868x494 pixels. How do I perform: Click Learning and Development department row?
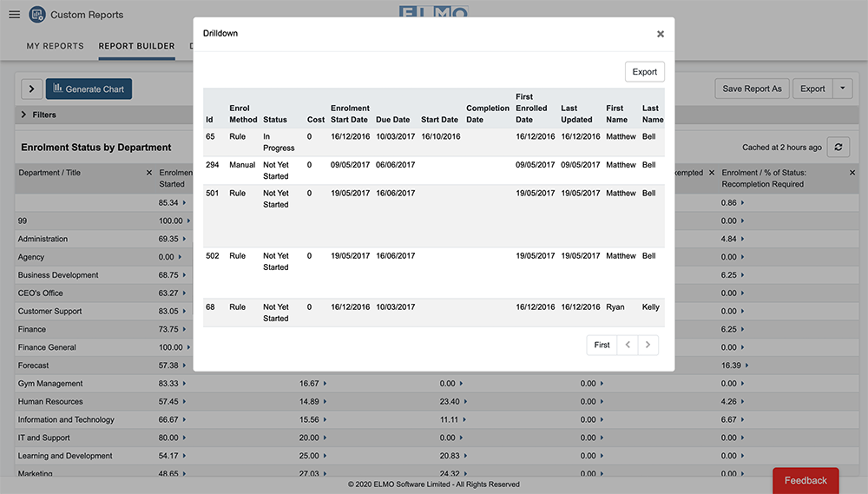[x=65, y=456]
